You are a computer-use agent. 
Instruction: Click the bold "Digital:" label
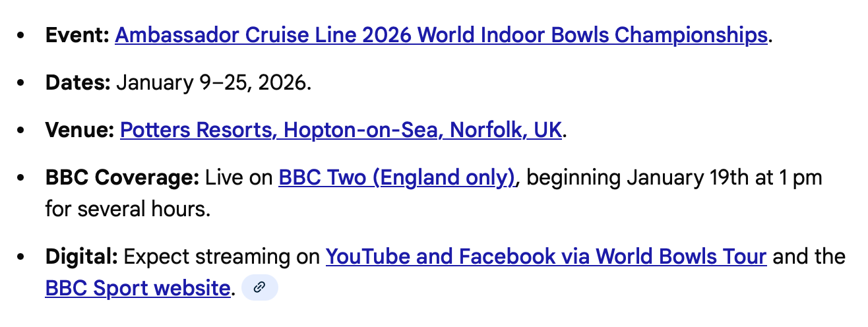81,256
